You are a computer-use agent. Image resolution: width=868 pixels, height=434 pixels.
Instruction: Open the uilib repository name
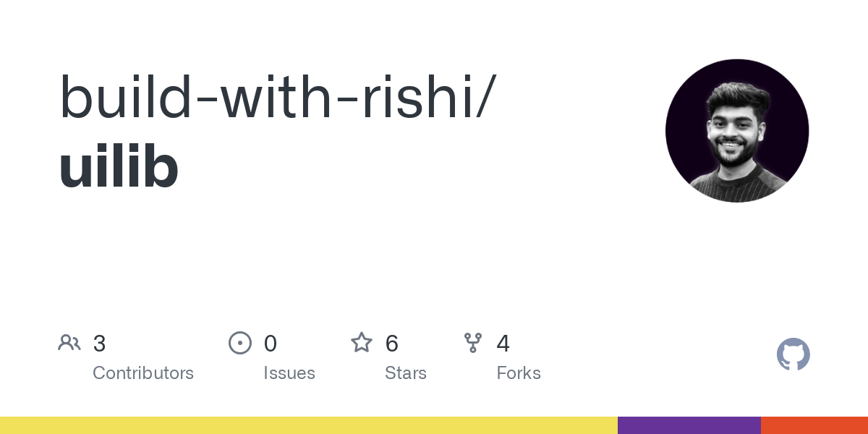coord(119,168)
